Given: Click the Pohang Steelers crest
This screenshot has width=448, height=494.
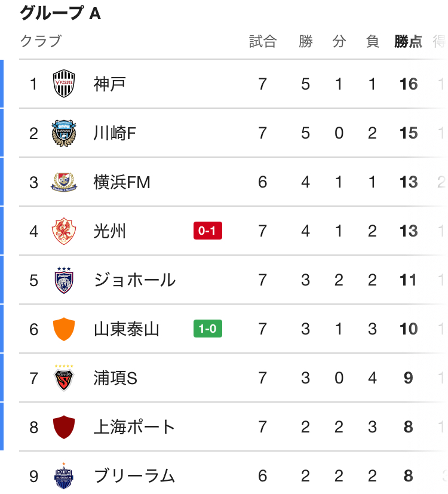Looking at the screenshot, I should pos(63,378).
